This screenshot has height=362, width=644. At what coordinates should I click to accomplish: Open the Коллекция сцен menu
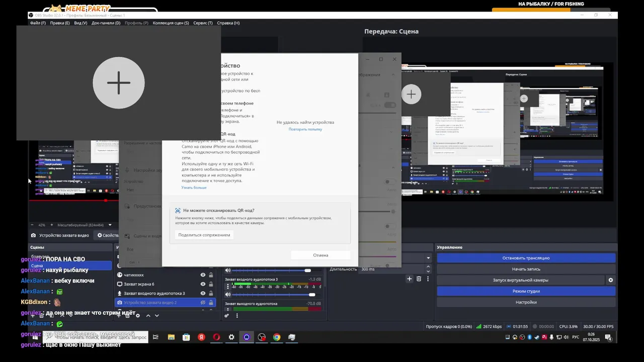(171, 23)
